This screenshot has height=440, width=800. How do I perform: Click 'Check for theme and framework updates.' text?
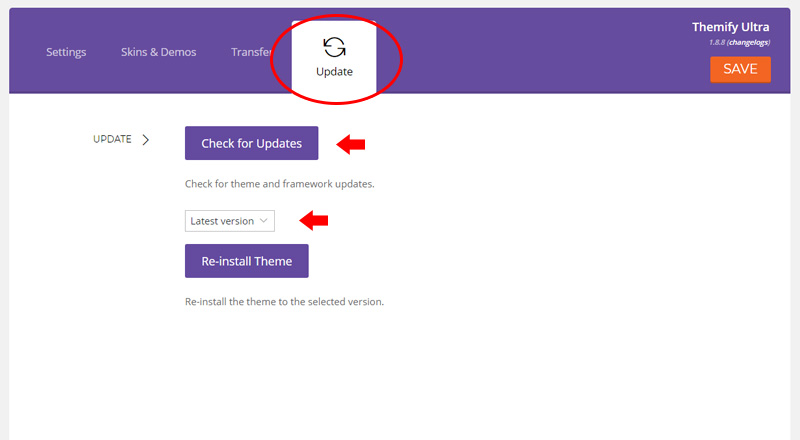point(280,184)
